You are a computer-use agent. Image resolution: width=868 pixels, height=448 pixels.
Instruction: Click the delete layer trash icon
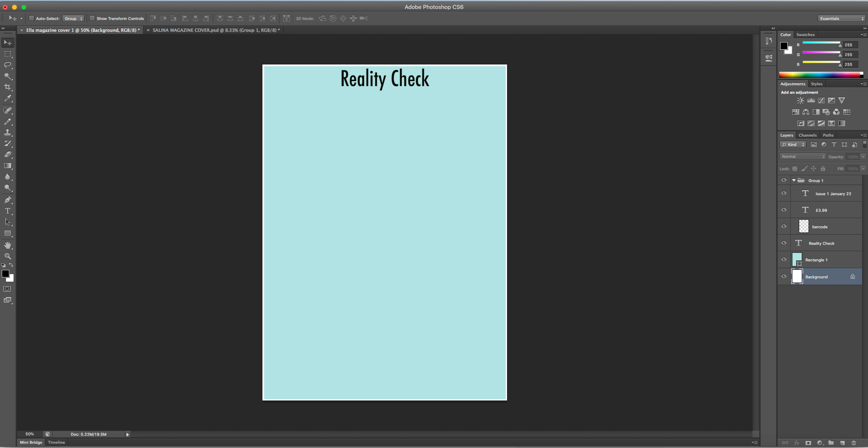(x=854, y=443)
